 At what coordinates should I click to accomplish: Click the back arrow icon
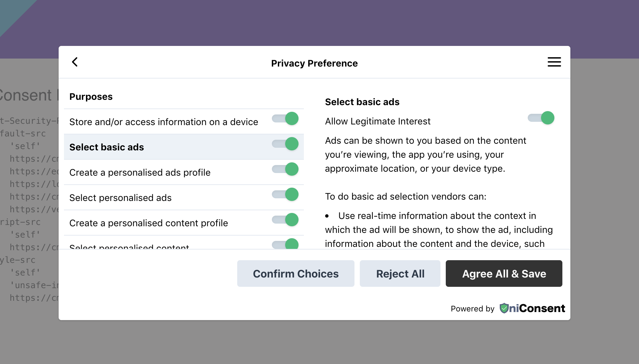point(75,62)
